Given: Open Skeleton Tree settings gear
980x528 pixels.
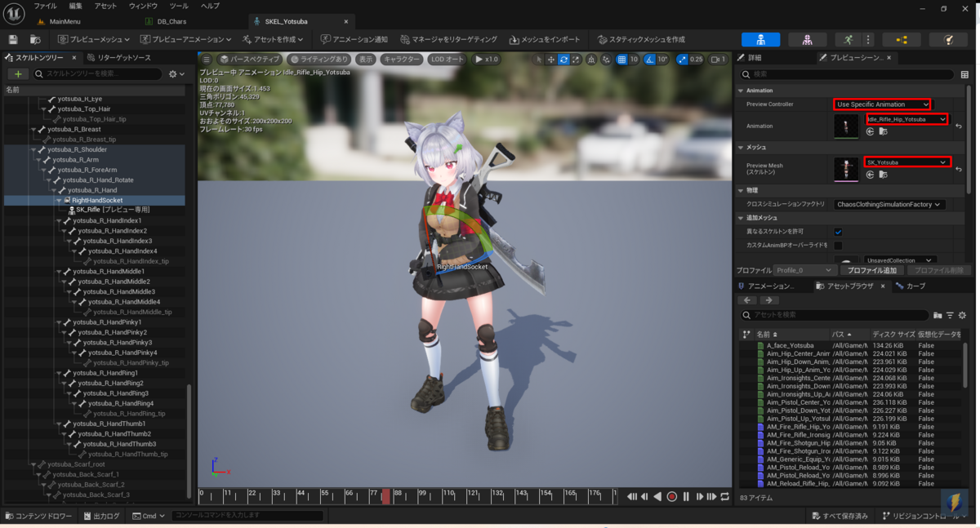Looking at the screenshot, I should [176, 73].
